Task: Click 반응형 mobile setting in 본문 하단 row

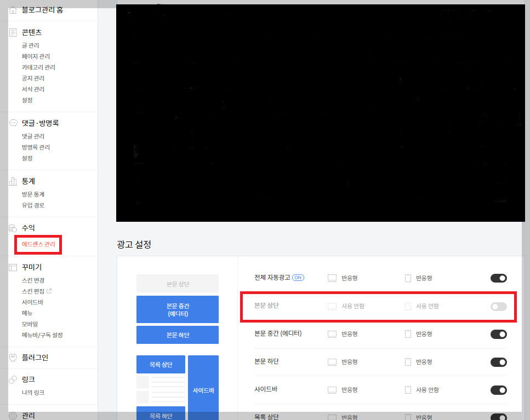Action: click(x=424, y=363)
